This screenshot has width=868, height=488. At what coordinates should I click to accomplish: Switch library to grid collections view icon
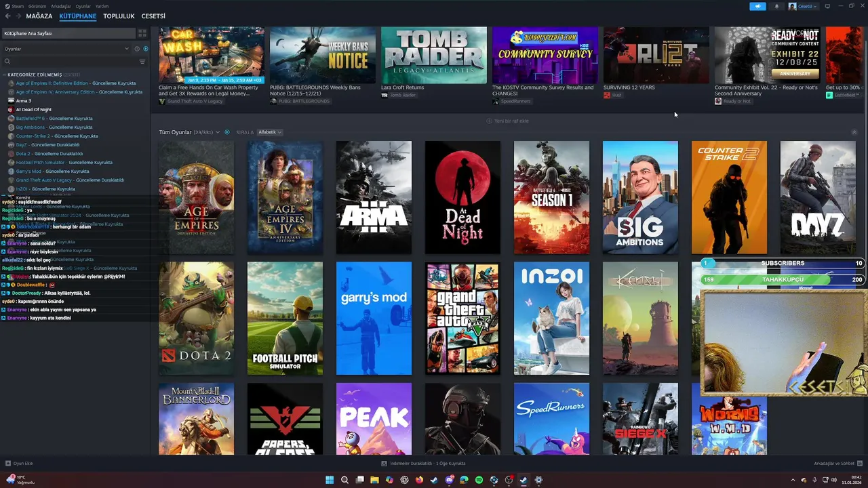[x=142, y=33]
